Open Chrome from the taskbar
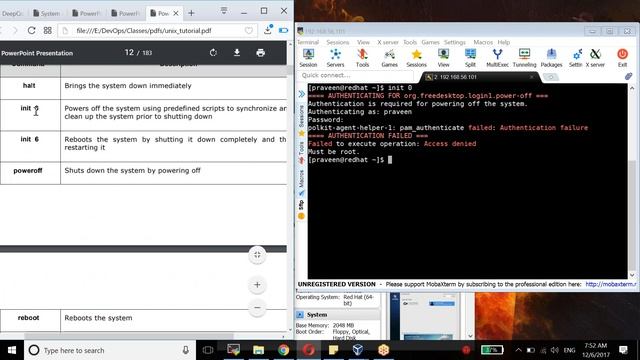640x360 pixels. [283, 350]
